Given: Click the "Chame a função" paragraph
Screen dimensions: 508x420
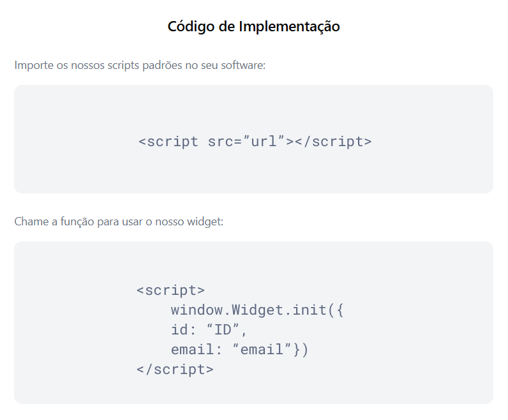Looking at the screenshot, I should [119, 221].
